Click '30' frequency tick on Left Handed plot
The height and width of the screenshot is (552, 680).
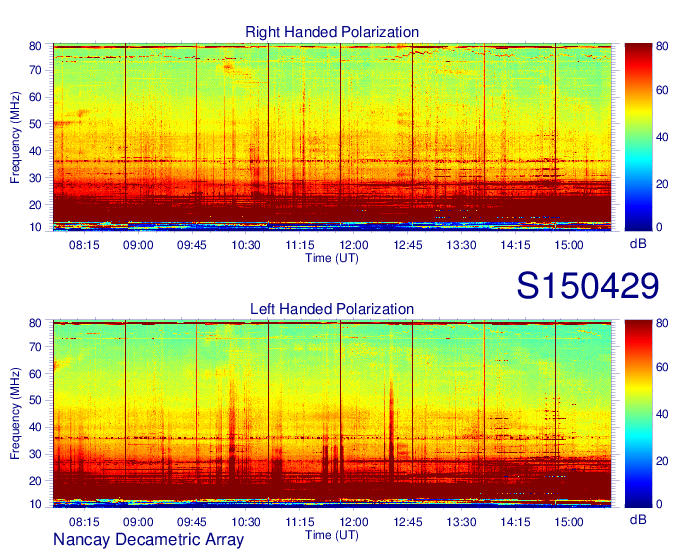coord(35,454)
